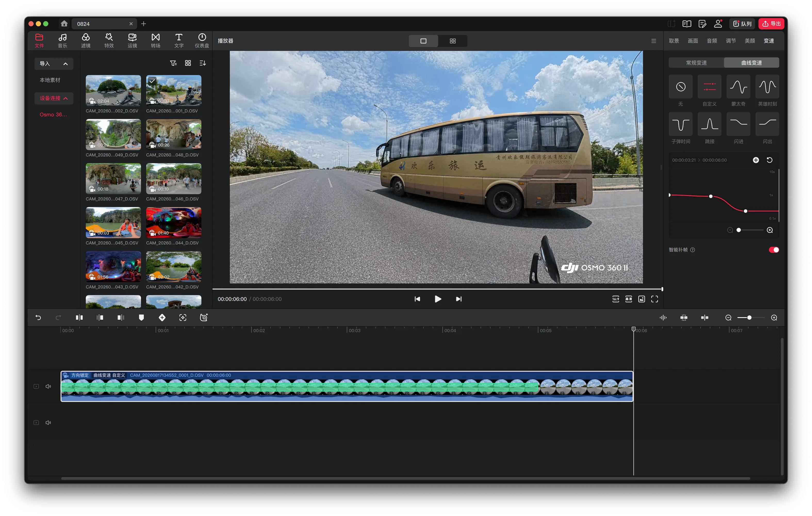Select 本地素材 local media
Screen dimensions: 812x516
pyautogui.click(x=50, y=80)
